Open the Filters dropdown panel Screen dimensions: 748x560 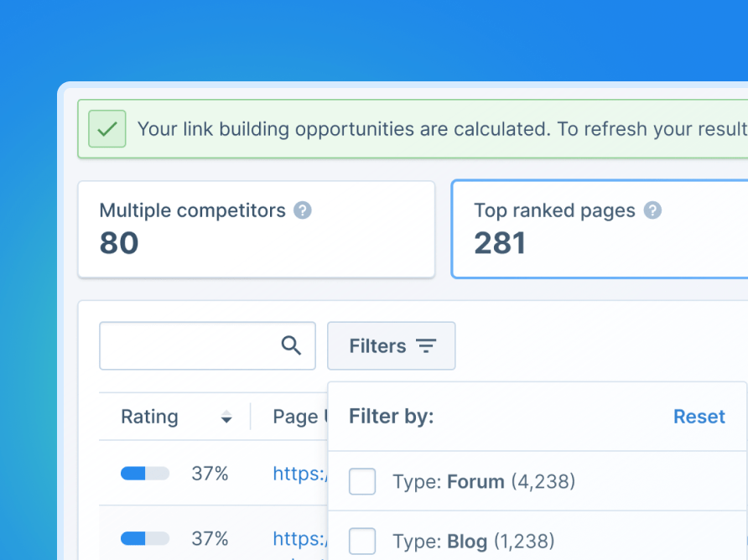(x=391, y=345)
